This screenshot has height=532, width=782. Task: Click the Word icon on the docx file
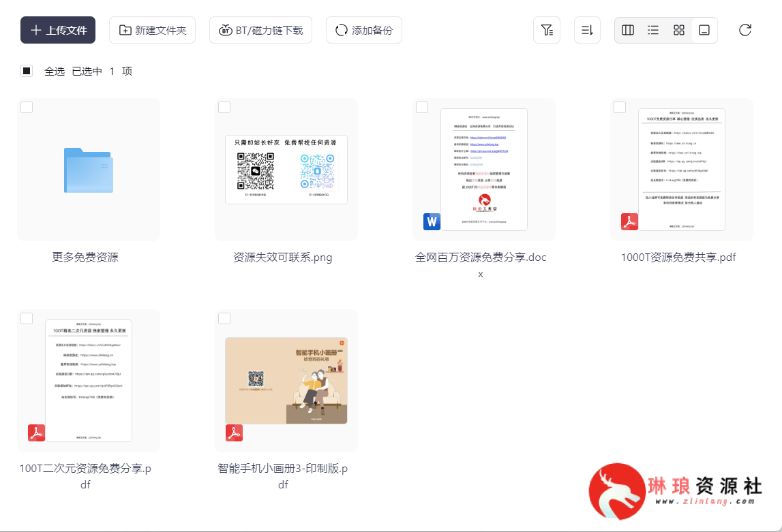click(432, 221)
